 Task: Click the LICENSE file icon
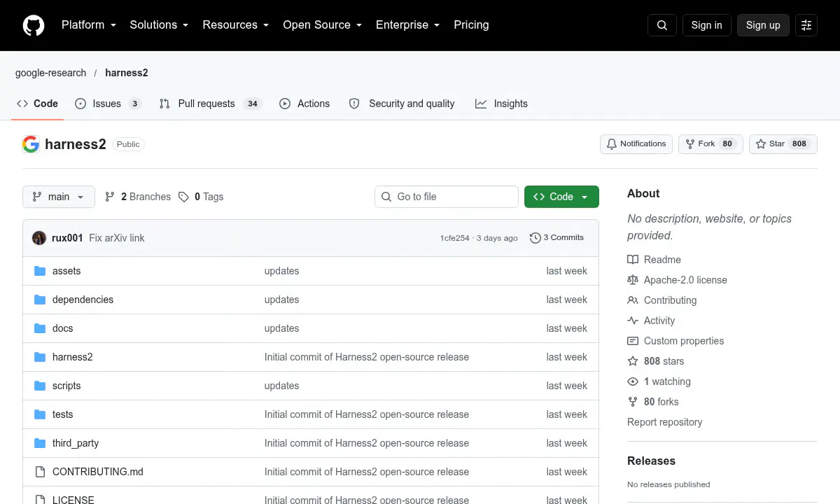[x=40, y=500]
